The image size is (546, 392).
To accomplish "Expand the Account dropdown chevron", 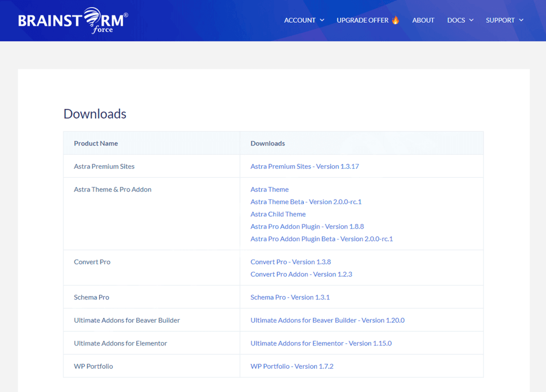I will click(322, 20).
